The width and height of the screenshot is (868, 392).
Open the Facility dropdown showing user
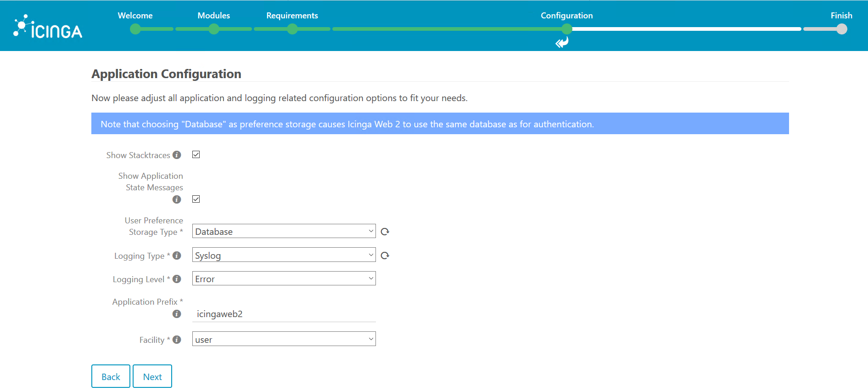tap(284, 339)
